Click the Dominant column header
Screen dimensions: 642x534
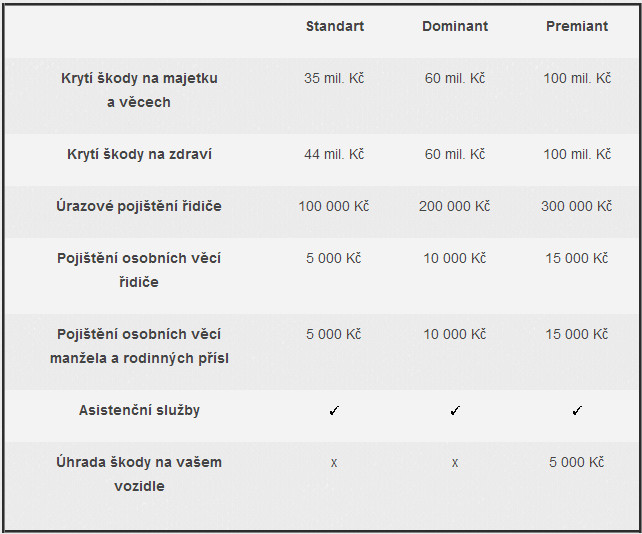(455, 26)
